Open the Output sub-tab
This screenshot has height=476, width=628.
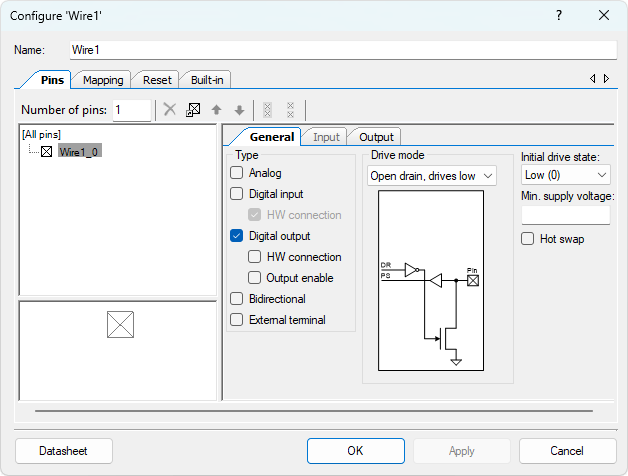pyautogui.click(x=376, y=137)
